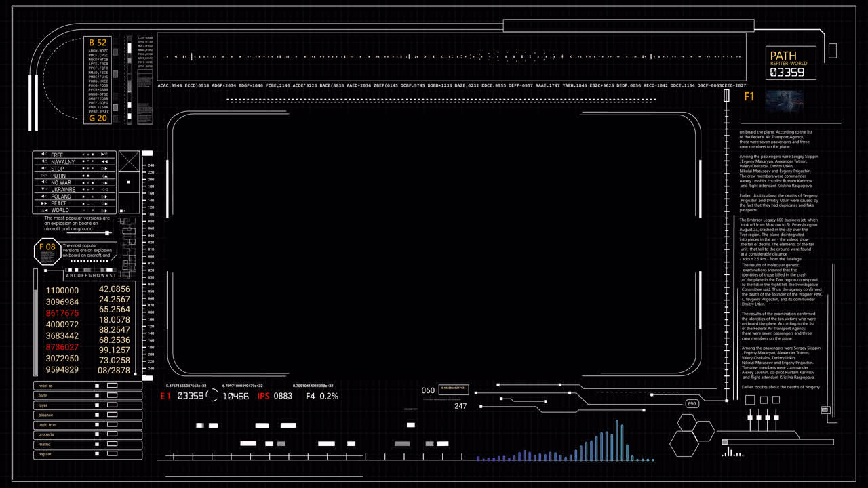
Task: Click the PATH Repiter-World 03359 box
Action: click(791, 63)
